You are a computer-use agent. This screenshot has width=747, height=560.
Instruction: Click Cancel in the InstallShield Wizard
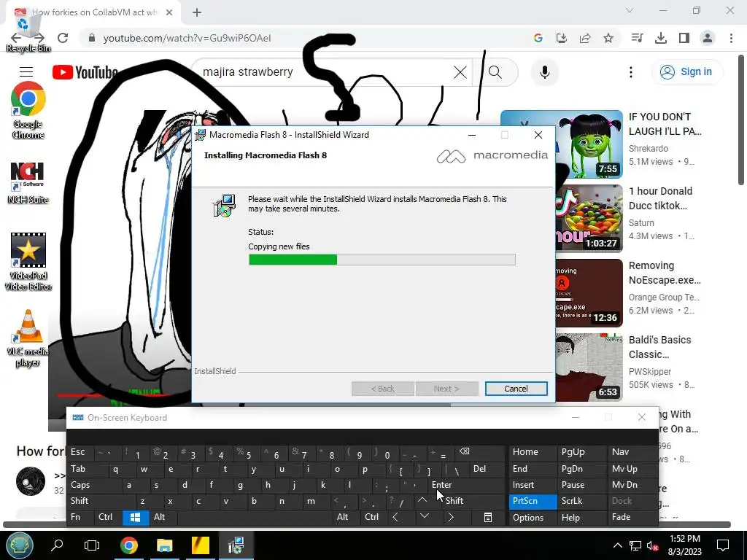click(x=516, y=389)
